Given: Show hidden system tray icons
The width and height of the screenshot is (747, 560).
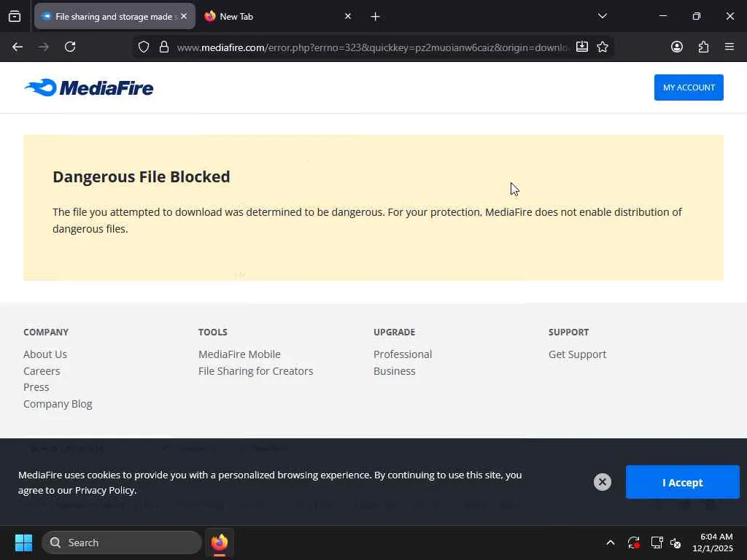Looking at the screenshot, I should [x=611, y=542].
